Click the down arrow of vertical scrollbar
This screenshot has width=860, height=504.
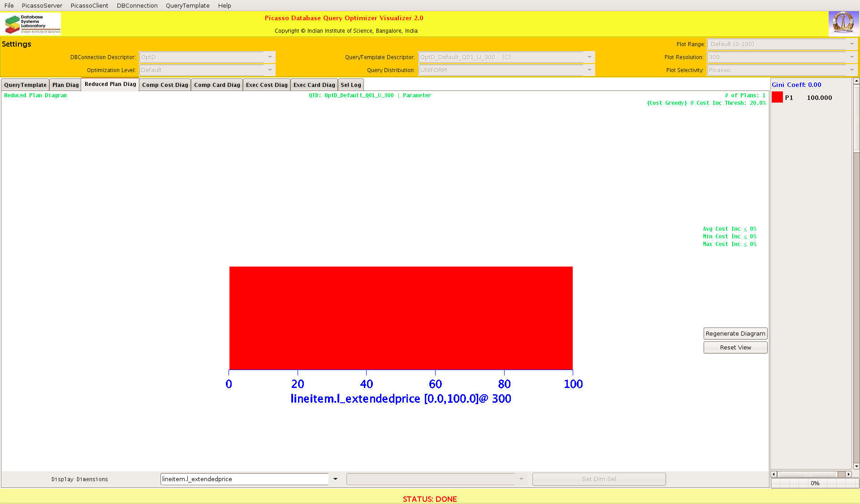click(856, 466)
